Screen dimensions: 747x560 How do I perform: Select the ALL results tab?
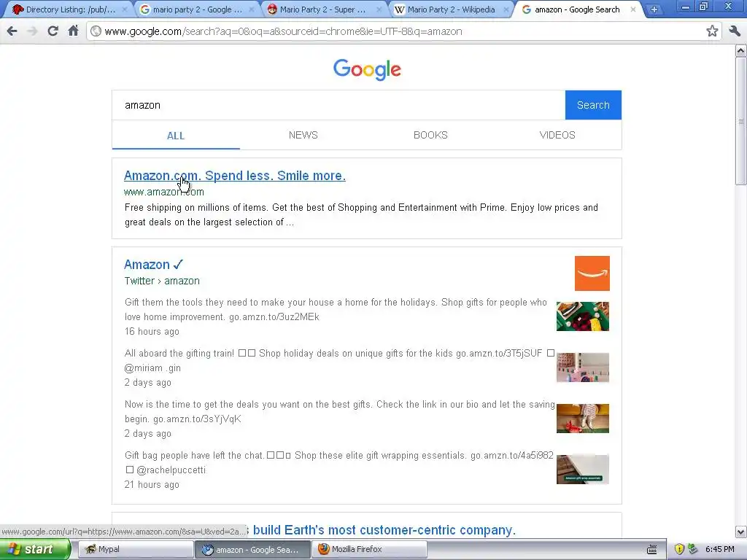176,136
